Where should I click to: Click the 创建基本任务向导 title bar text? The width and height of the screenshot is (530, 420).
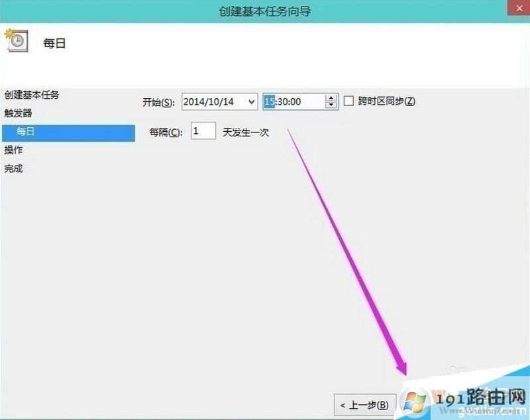tap(264, 11)
